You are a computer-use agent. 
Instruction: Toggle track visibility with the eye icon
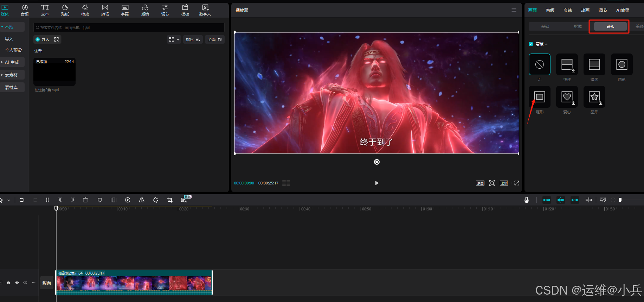click(17, 283)
